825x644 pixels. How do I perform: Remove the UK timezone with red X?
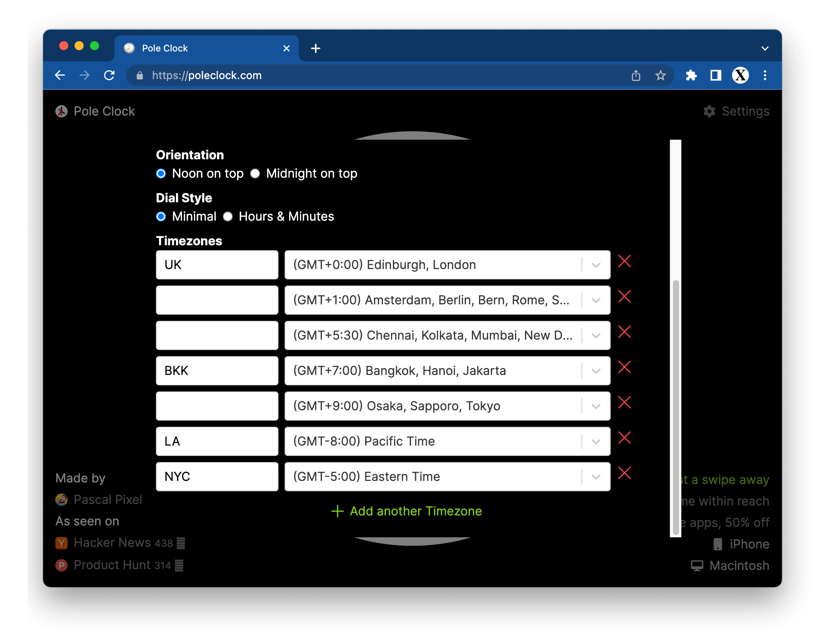(x=625, y=261)
